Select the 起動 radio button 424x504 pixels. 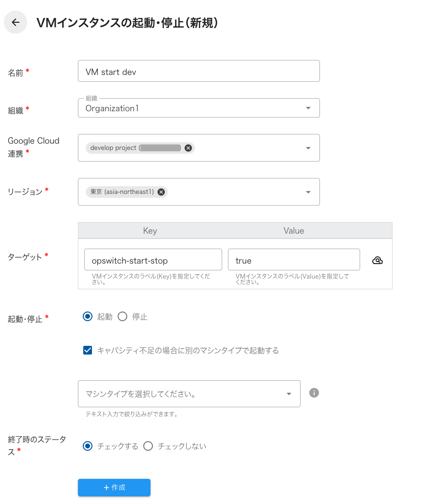coord(88,316)
